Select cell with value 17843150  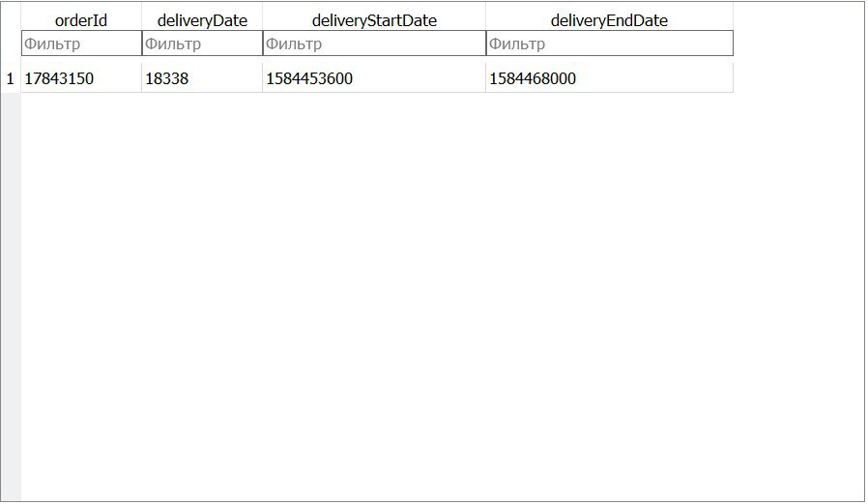[81, 78]
